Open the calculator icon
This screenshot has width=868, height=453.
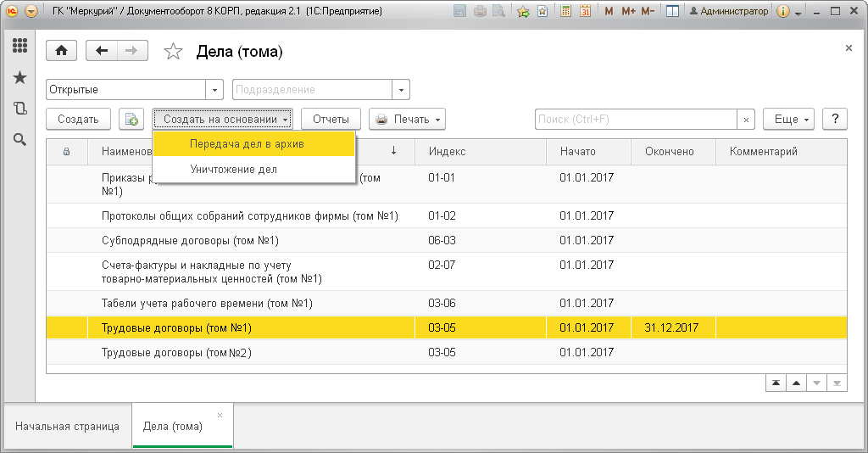pos(565,11)
